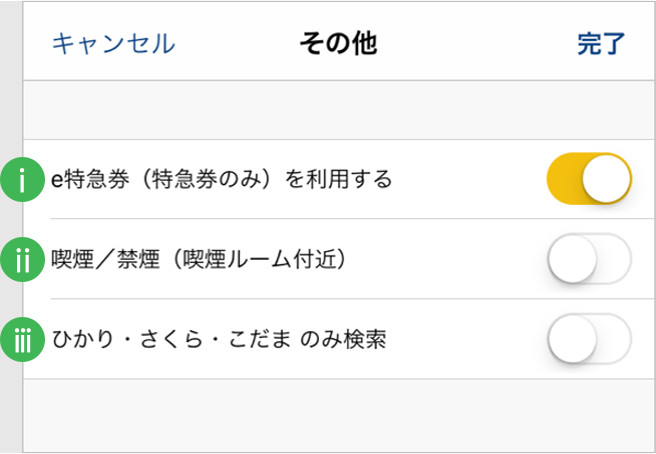This screenshot has height=454, width=656.
Task: Click the empty gray area below the list
Action: click(x=339, y=416)
